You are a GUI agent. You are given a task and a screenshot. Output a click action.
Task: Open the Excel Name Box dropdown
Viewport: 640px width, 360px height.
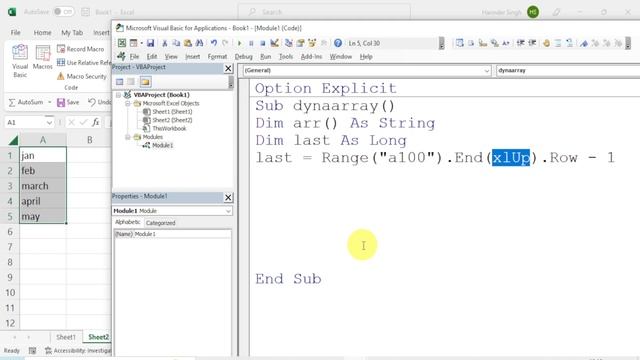[x=49, y=122]
